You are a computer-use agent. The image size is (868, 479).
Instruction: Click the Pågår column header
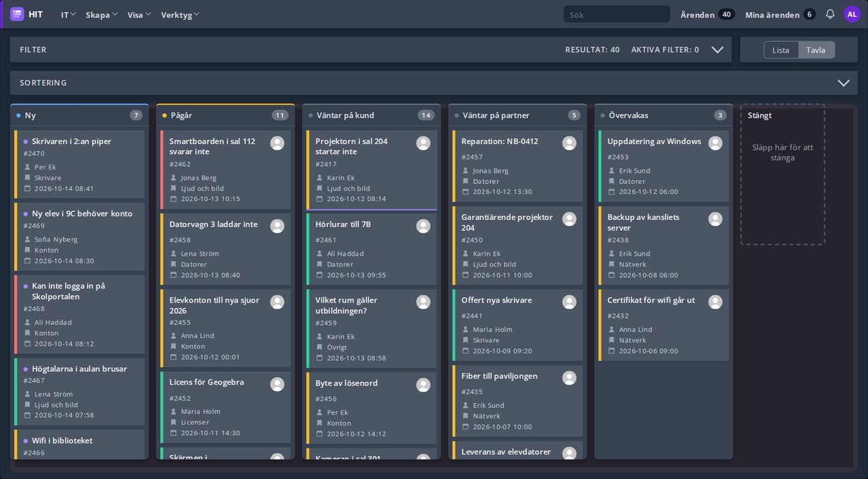point(225,115)
